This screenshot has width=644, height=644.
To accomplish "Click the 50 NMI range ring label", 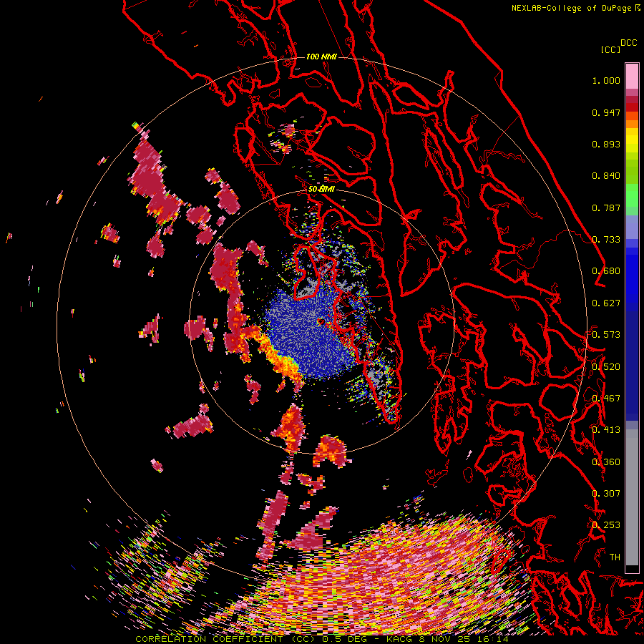I will (x=321, y=190).
